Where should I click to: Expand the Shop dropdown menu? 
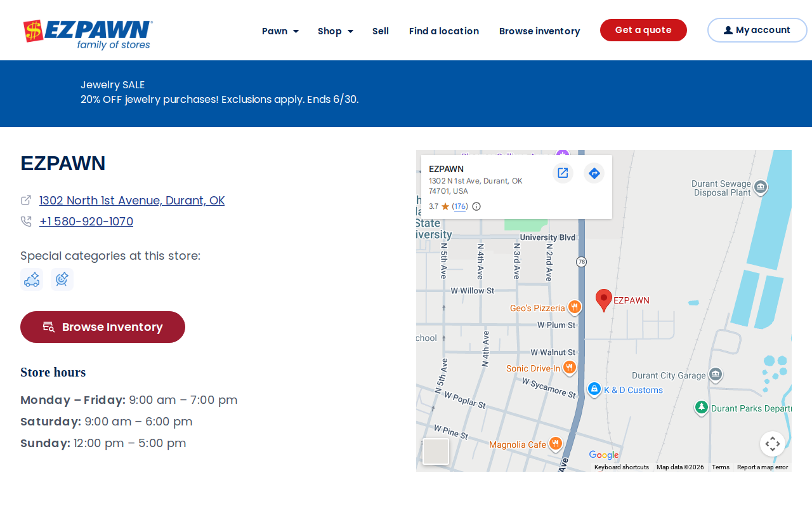[336, 31]
